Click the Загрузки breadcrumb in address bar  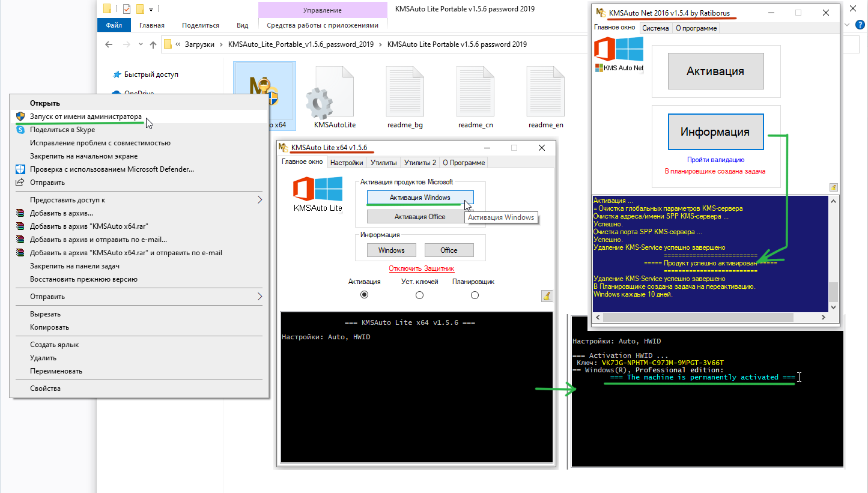click(x=199, y=44)
